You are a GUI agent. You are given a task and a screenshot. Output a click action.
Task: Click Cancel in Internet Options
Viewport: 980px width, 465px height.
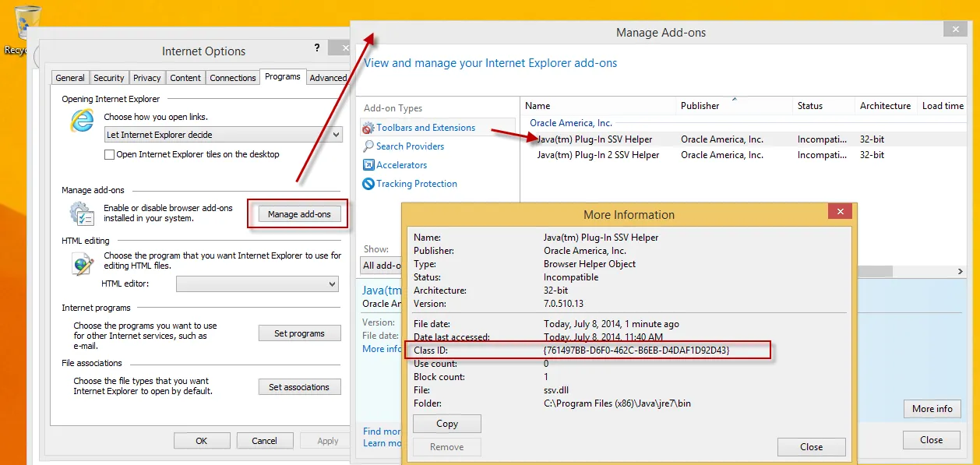[x=265, y=441]
